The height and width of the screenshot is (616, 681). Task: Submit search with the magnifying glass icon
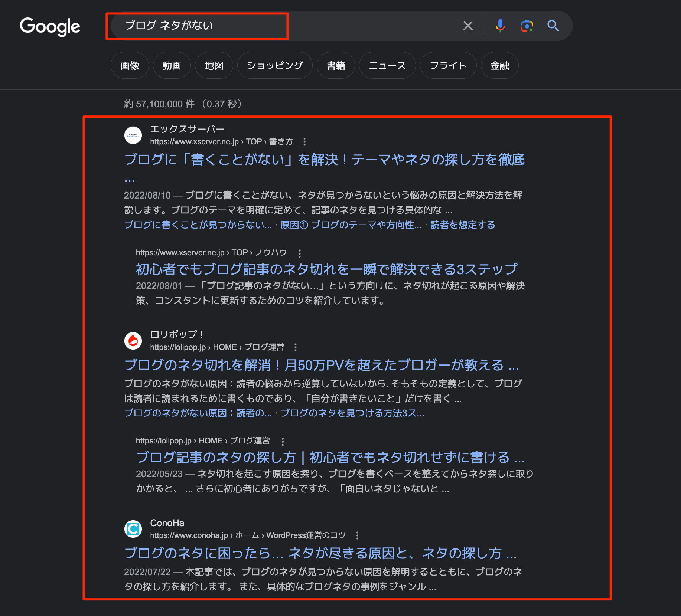[553, 26]
